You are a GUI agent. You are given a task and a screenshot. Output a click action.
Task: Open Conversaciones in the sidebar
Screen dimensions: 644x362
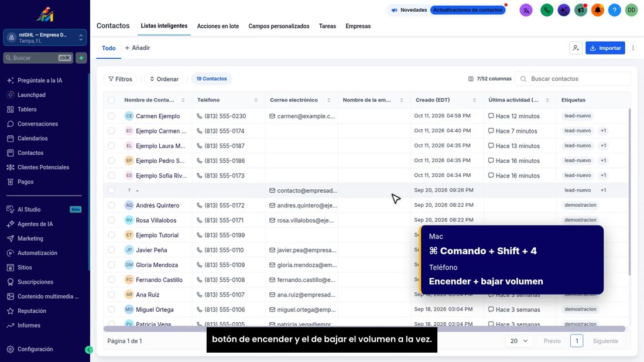coord(37,124)
